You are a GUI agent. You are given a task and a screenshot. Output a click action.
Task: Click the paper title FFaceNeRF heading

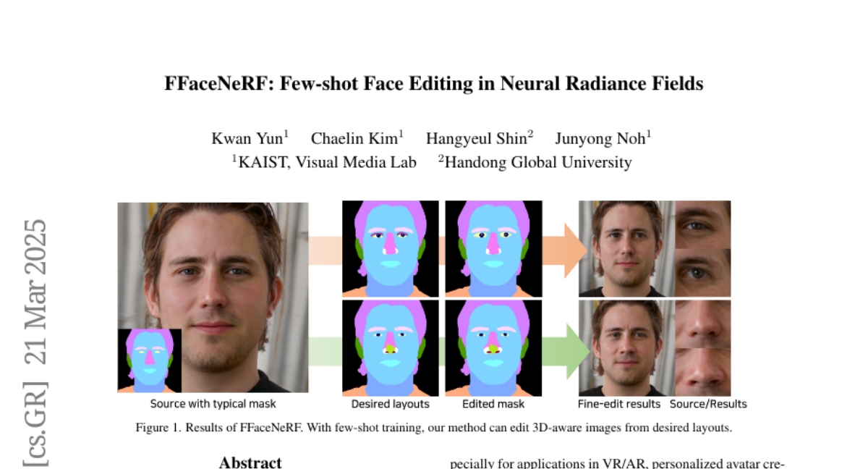click(x=433, y=83)
